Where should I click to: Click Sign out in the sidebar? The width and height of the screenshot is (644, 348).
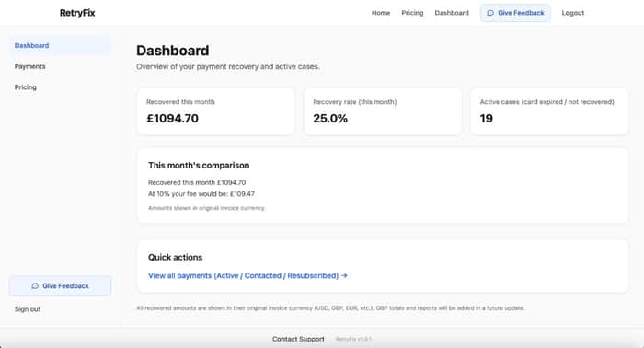[28, 309]
